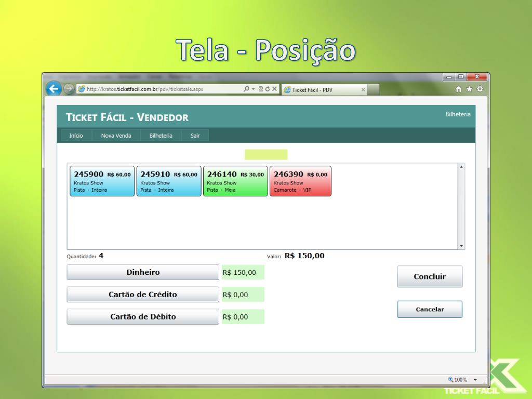Click the Ticket Fácil - Vendedor title
Viewport: 532px width, 399px height.
tap(127, 117)
